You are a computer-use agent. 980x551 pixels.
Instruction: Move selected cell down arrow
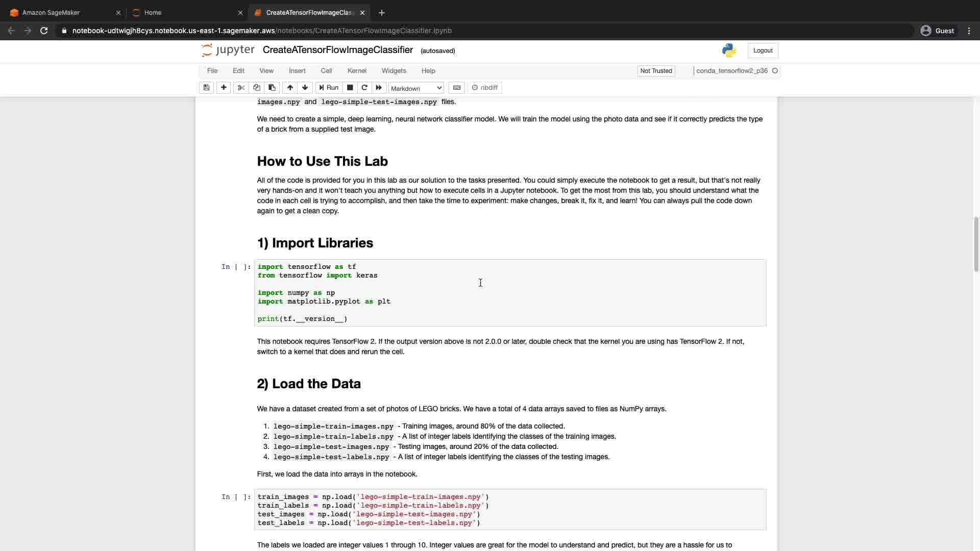pyautogui.click(x=305, y=88)
